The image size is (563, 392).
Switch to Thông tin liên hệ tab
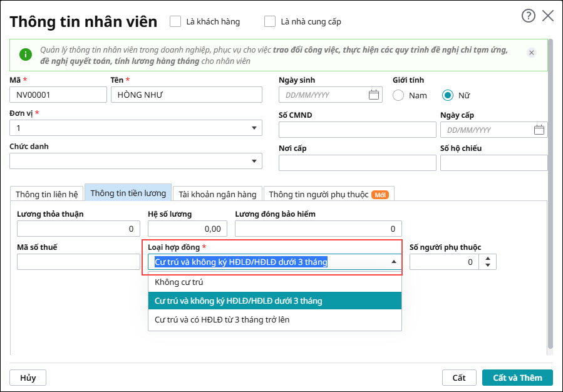click(47, 194)
